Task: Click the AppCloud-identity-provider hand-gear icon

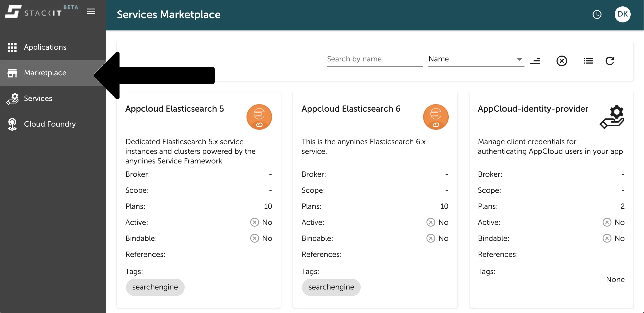Action: click(x=612, y=117)
